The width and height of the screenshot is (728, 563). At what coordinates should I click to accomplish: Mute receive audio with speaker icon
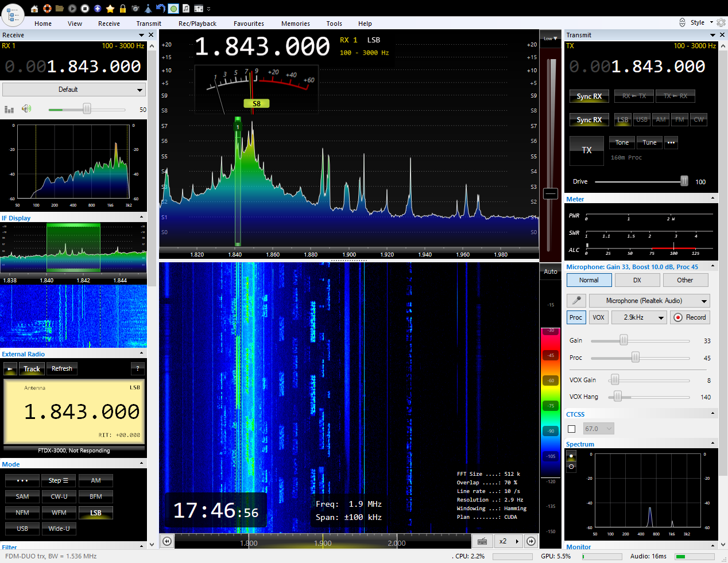tap(26, 109)
